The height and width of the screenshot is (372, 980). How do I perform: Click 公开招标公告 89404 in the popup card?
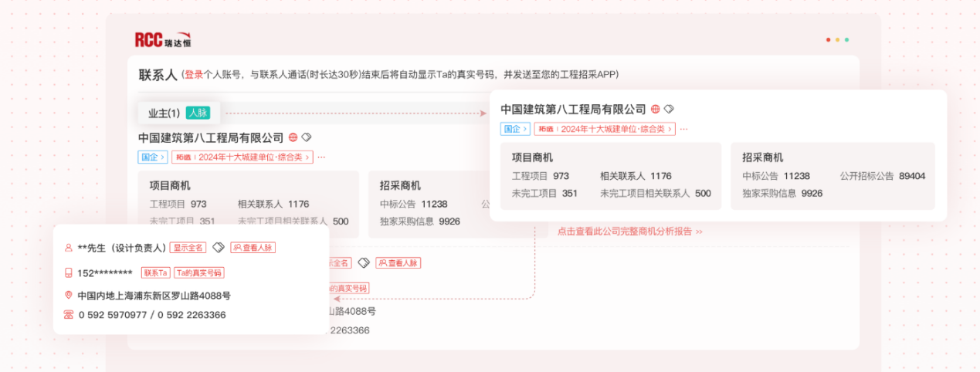tap(883, 176)
